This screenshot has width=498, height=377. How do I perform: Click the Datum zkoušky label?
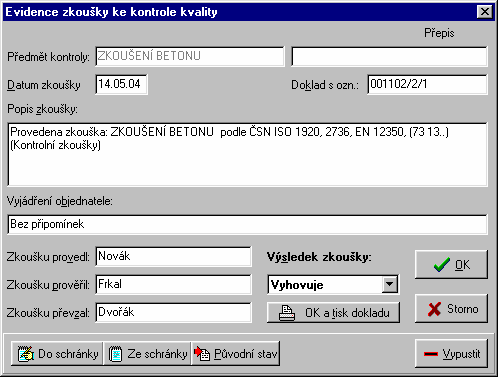44,85
